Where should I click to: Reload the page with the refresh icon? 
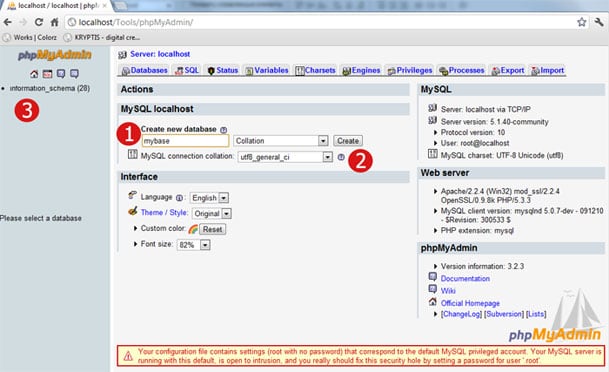pyautogui.click(x=38, y=22)
